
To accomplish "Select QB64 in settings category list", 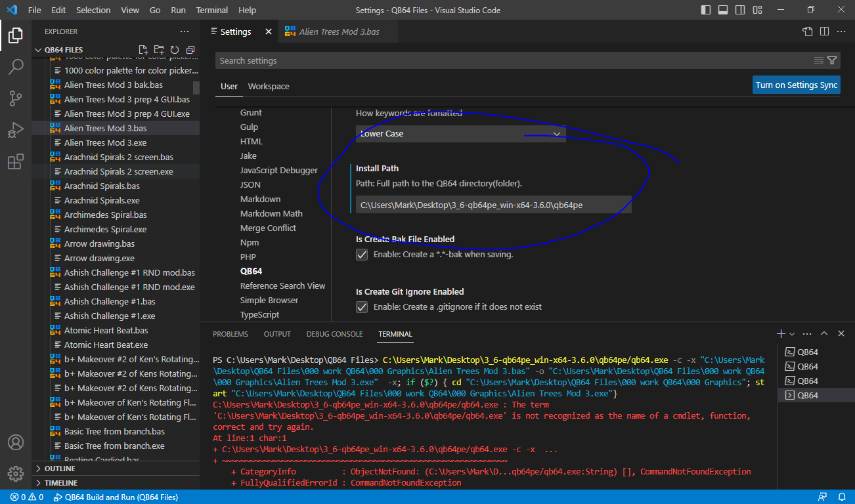I will 251,271.
